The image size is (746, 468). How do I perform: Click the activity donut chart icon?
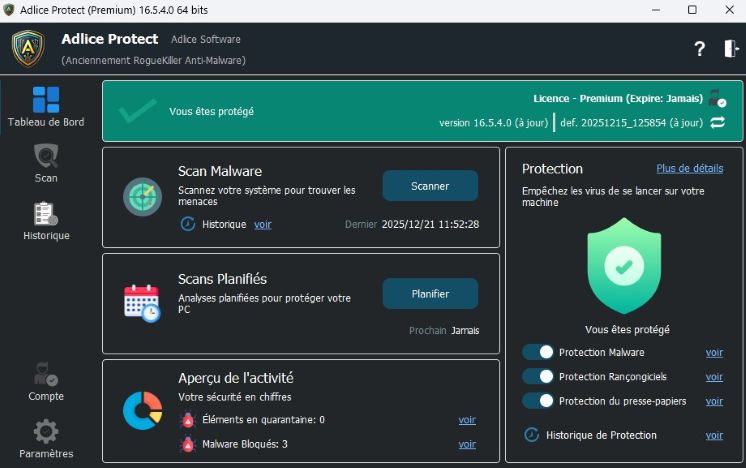pos(142,410)
